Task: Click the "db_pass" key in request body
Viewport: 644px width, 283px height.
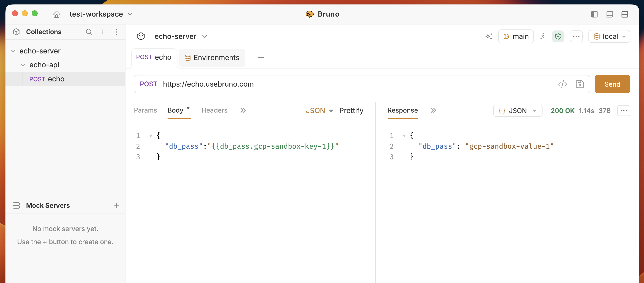Action: tap(184, 146)
